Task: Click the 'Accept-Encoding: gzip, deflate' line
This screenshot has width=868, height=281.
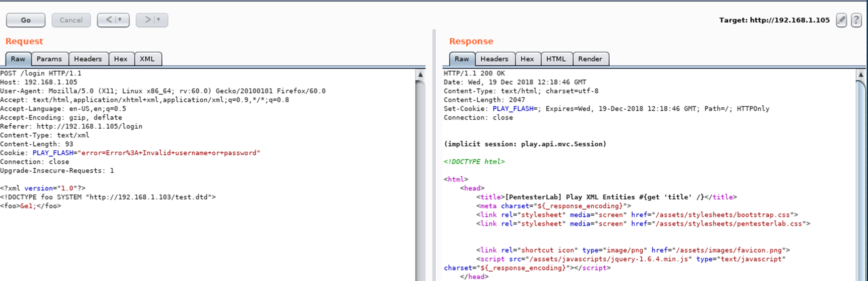Action: click(x=61, y=118)
